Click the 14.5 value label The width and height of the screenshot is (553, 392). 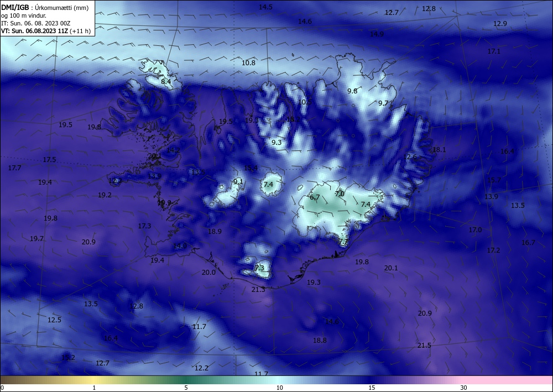pos(265,7)
